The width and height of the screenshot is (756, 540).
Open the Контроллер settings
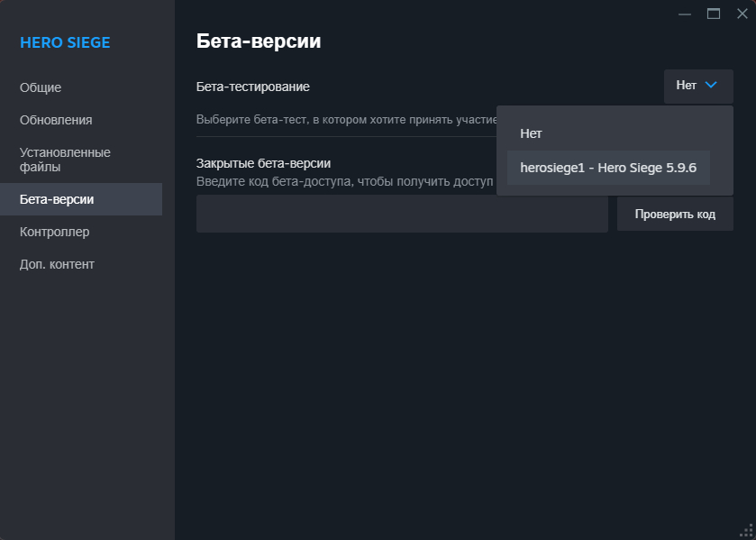(54, 232)
